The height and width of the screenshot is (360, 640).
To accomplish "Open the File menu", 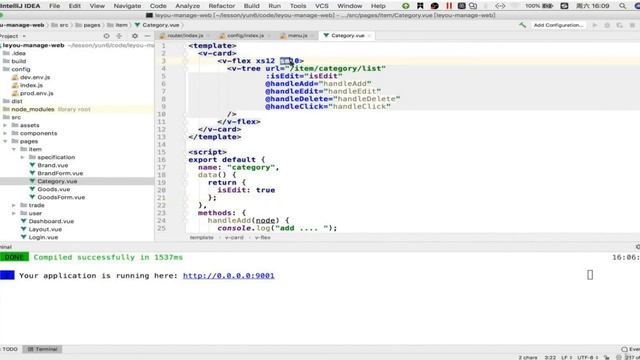I will tap(54, 6).
